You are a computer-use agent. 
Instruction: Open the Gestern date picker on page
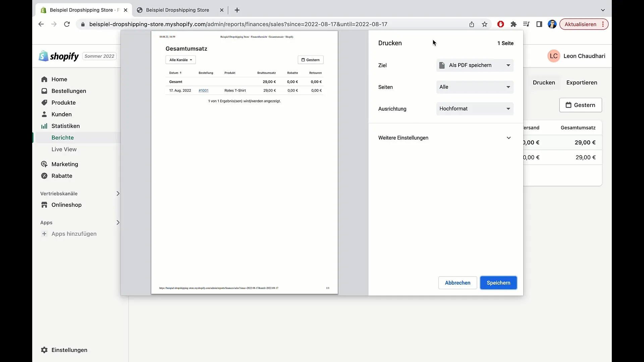[581, 105]
